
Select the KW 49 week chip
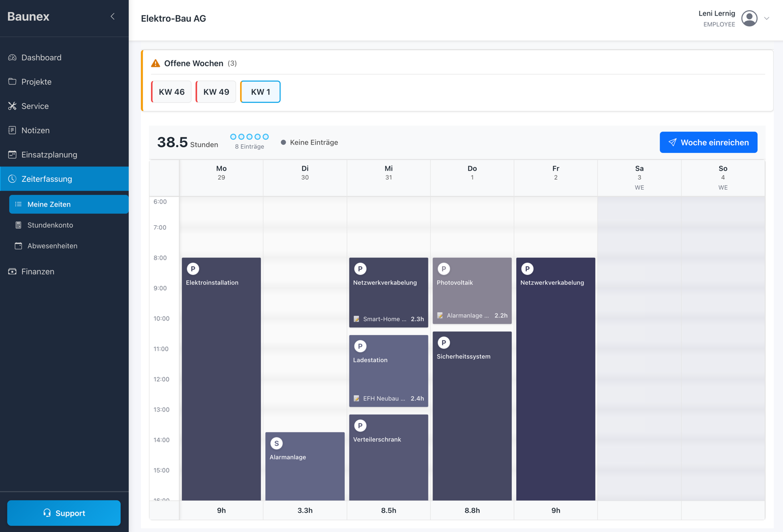(x=215, y=92)
